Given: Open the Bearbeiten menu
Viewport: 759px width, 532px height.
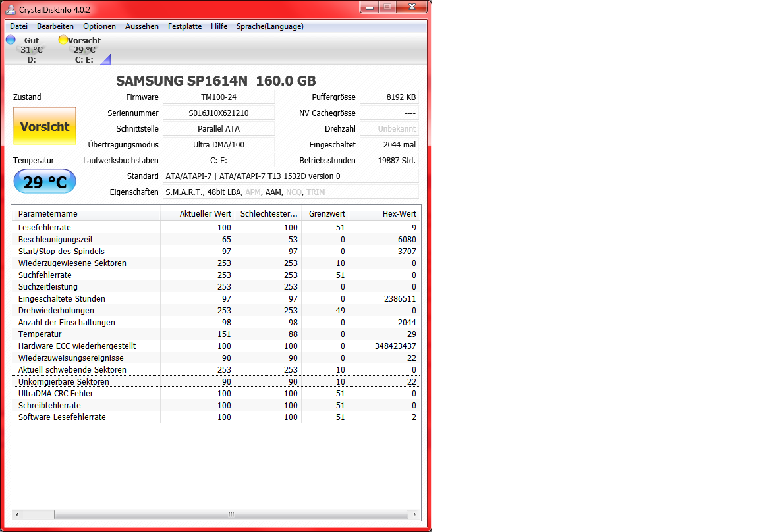Looking at the screenshot, I should point(55,26).
